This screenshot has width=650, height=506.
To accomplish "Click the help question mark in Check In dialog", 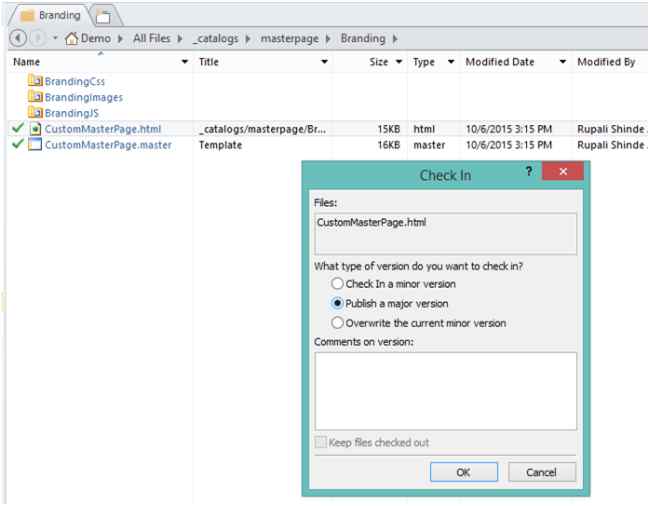I will pos(529,171).
